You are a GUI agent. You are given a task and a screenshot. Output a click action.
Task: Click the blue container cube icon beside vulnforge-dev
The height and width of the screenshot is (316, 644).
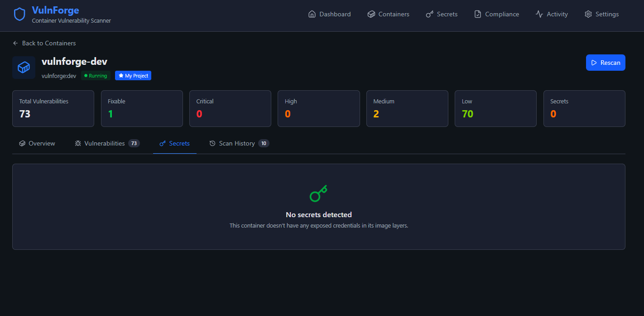(24, 68)
